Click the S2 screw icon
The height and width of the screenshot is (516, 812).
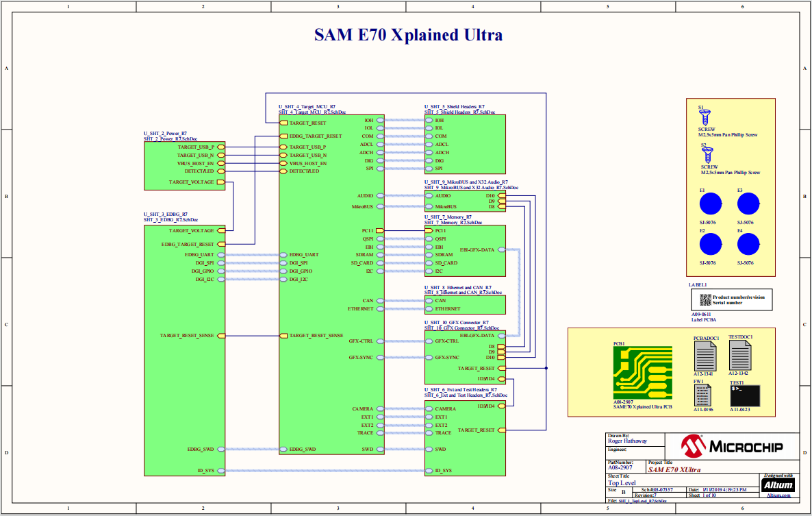click(x=708, y=156)
